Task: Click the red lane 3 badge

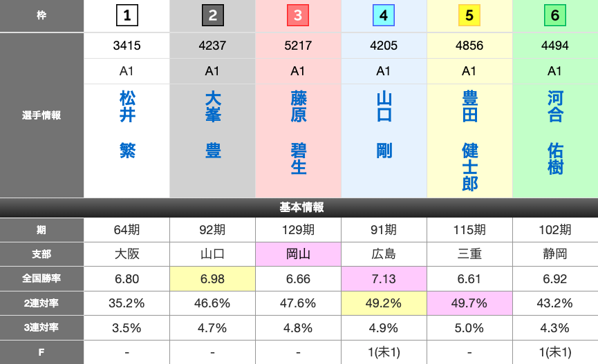Action: point(298,15)
